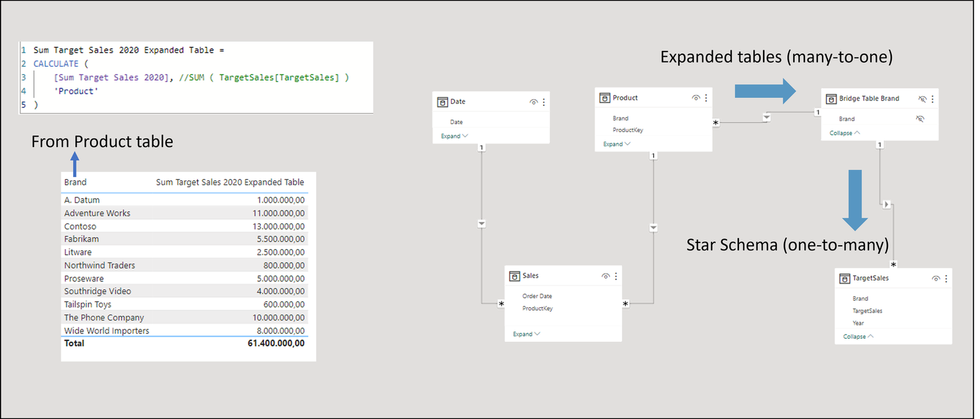980x419 pixels.
Task: Expand the Date table fields
Action: [x=455, y=136]
